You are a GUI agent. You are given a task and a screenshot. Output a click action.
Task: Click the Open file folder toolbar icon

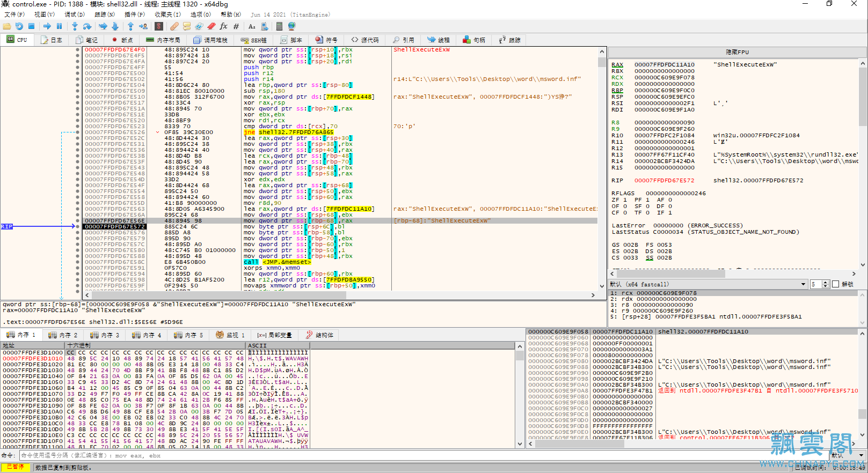click(7, 26)
